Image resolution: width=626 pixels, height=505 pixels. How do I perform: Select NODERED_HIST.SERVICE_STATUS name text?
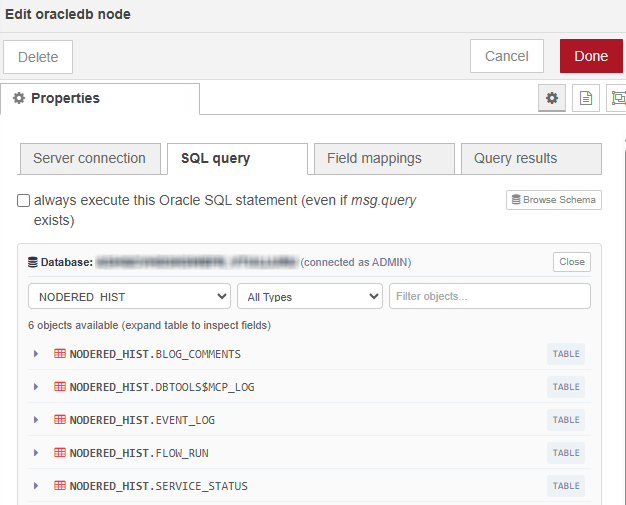(158, 486)
